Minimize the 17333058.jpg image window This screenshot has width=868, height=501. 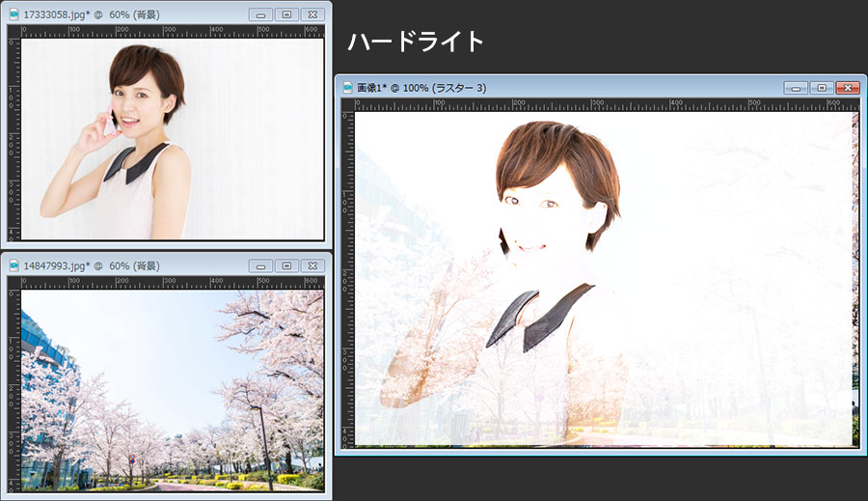coord(260,14)
